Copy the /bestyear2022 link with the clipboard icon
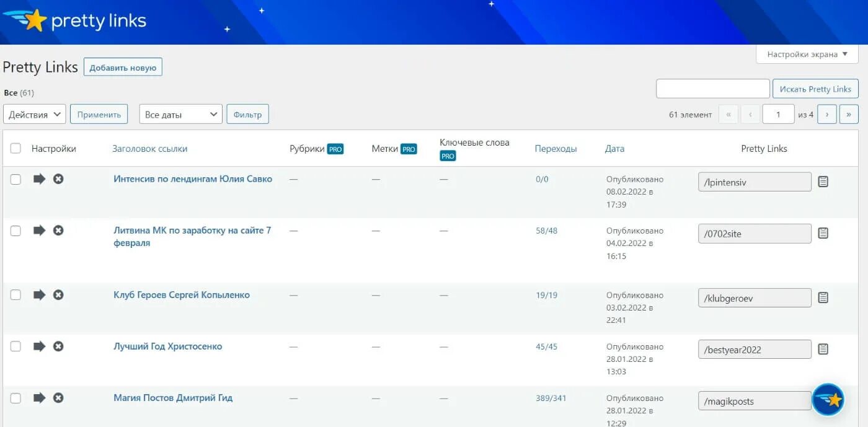This screenshot has width=868, height=427. coord(823,349)
